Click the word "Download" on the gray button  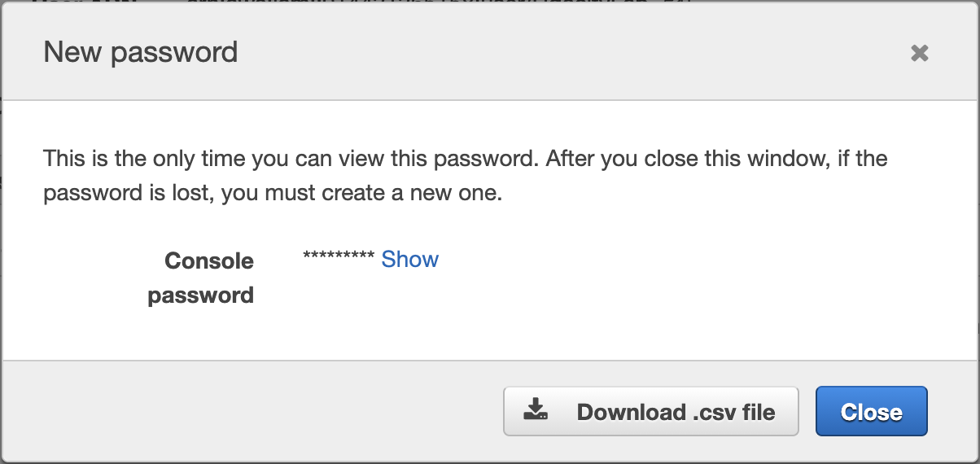click(x=631, y=412)
